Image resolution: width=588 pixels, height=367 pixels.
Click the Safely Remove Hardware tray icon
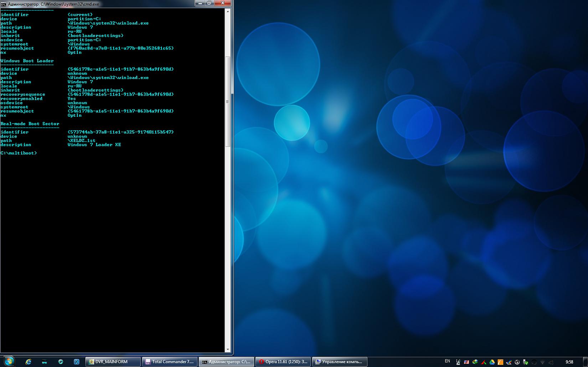525,362
